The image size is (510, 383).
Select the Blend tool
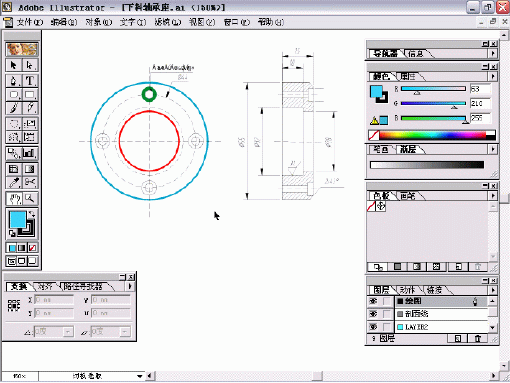coord(14,153)
